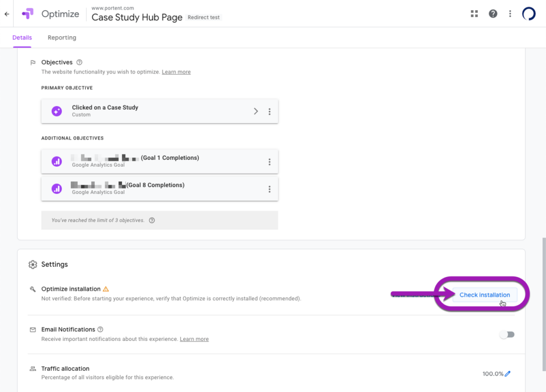The image size is (546, 392).
Task: Click the Goal 8 Completions objective card
Action: 159,189
